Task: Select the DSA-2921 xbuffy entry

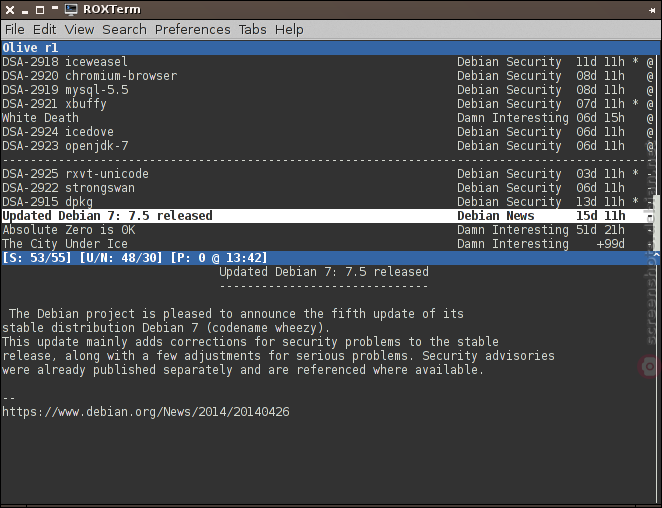Action: pos(328,103)
